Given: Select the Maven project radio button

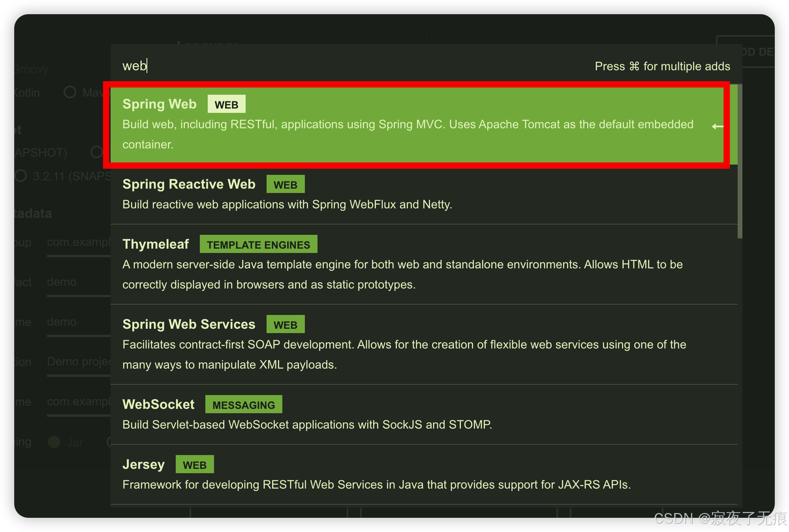Looking at the screenshot, I should tap(70, 92).
